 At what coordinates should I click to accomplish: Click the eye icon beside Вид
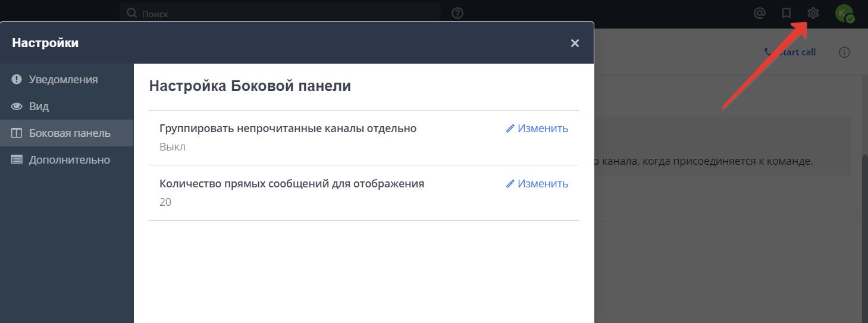[17, 106]
